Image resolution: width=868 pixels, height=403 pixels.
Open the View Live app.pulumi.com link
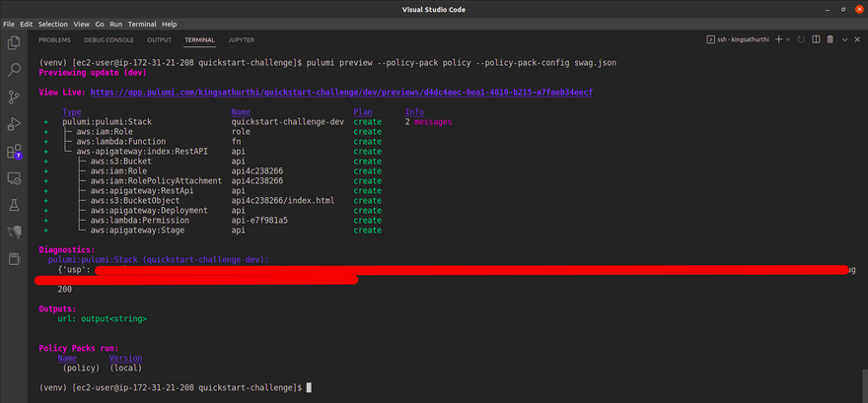coord(341,92)
